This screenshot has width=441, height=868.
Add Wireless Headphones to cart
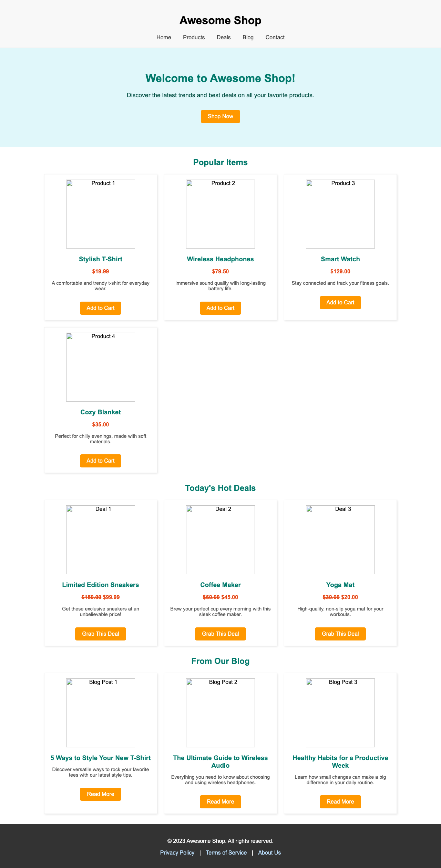pyautogui.click(x=220, y=308)
